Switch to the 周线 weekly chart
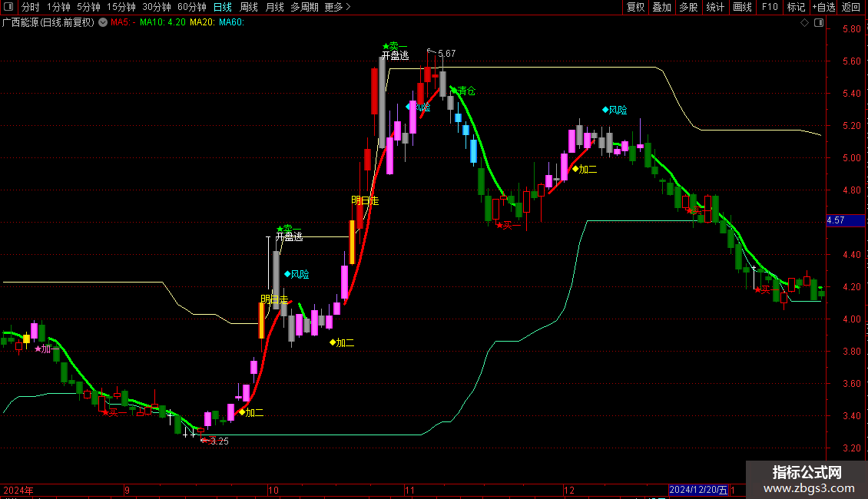The width and height of the screenshot is (868, 499). (249, 7)
